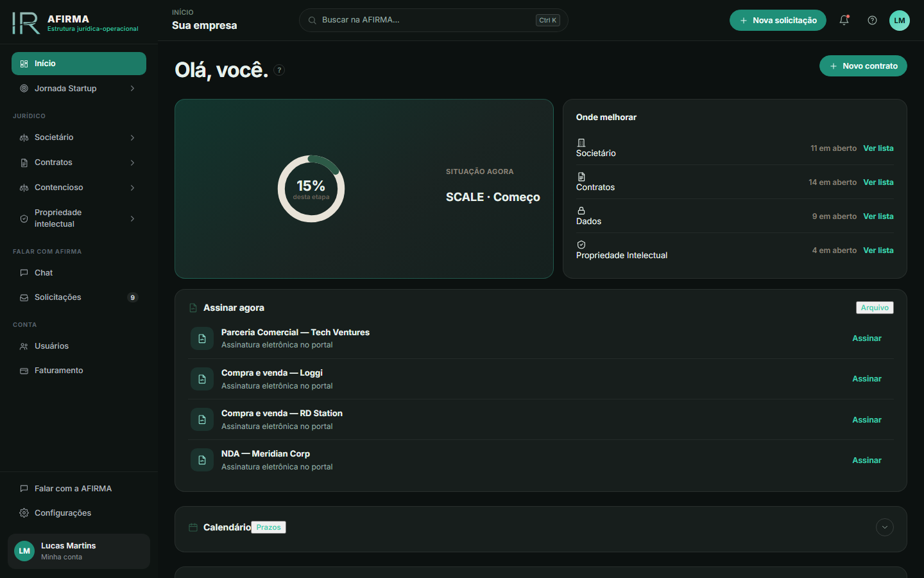Click the document icon for Compra e venda — Loggi
This screenshot has width=924, height=578.
click(x=202, y=379)
